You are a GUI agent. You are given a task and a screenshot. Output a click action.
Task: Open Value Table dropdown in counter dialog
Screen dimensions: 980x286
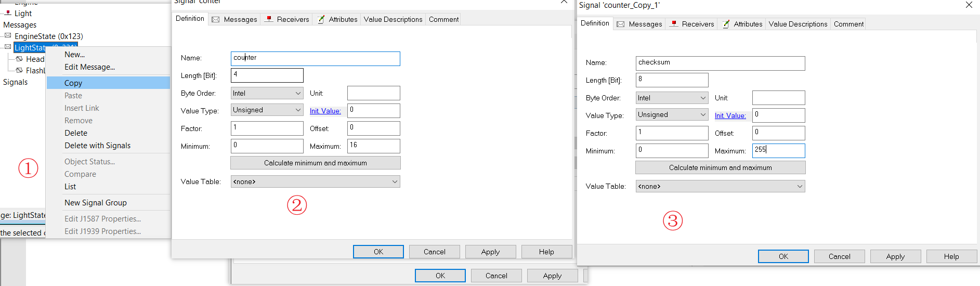(316, 181)
